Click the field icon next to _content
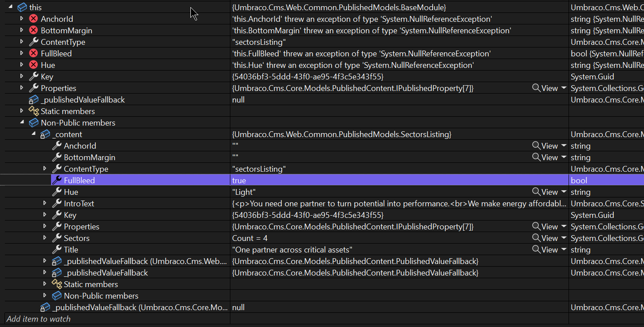 pos(46,134)
